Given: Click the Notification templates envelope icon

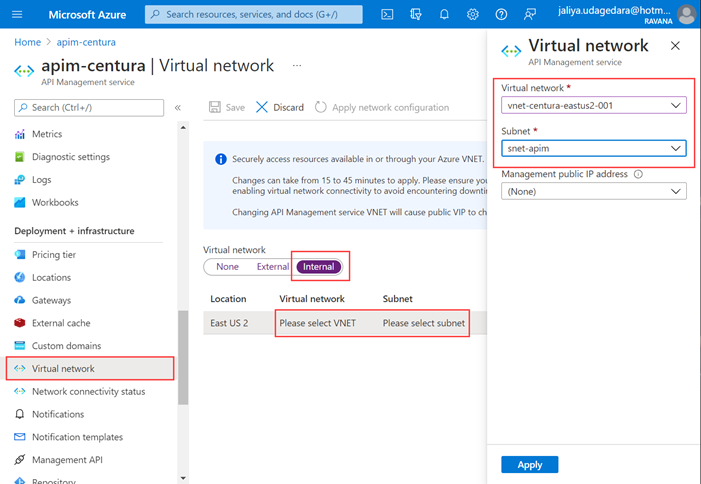Looking at the screenshot, I should point(20,437).
